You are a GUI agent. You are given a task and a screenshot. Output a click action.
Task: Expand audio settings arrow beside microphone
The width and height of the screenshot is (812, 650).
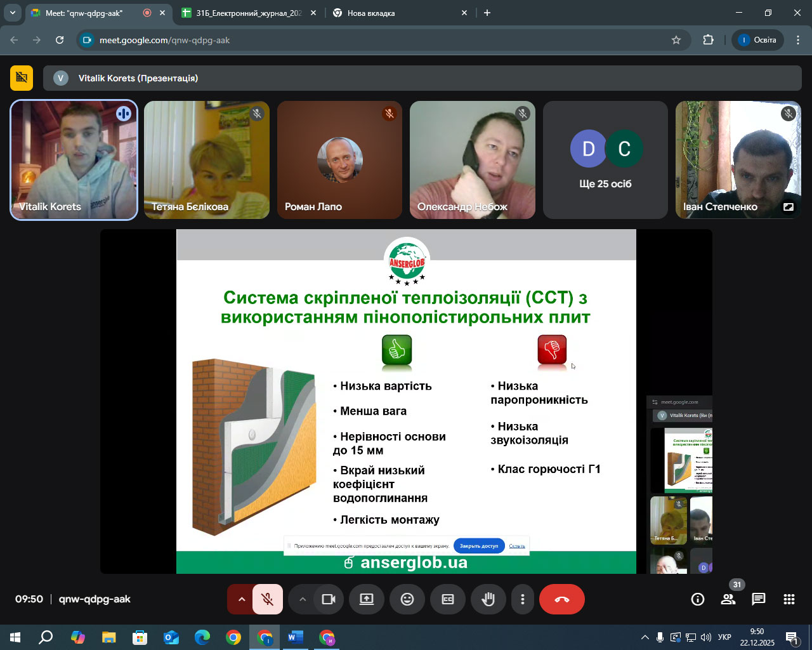click(x=241, y=599)
